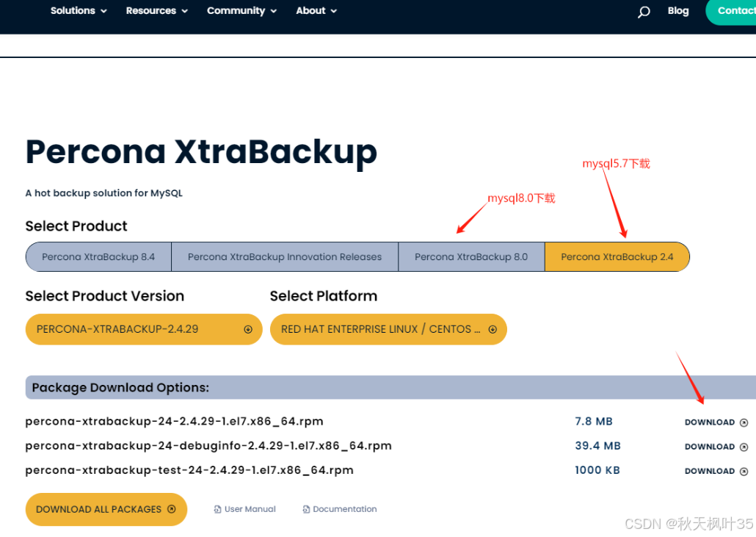Click arrow icon in Download All Packages
756x537 pixels.
(x=171, y=509)
